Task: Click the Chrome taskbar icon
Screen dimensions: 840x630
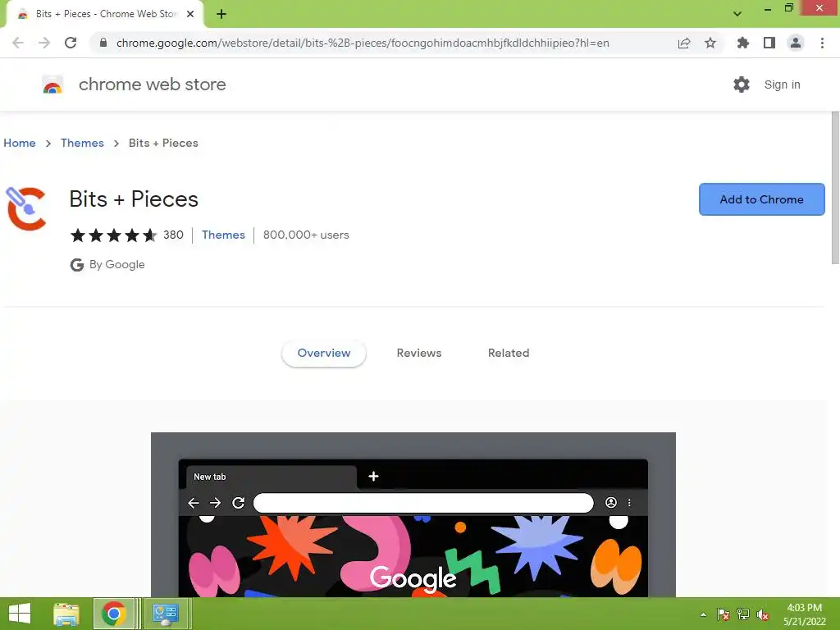Action: coord(113,614)
